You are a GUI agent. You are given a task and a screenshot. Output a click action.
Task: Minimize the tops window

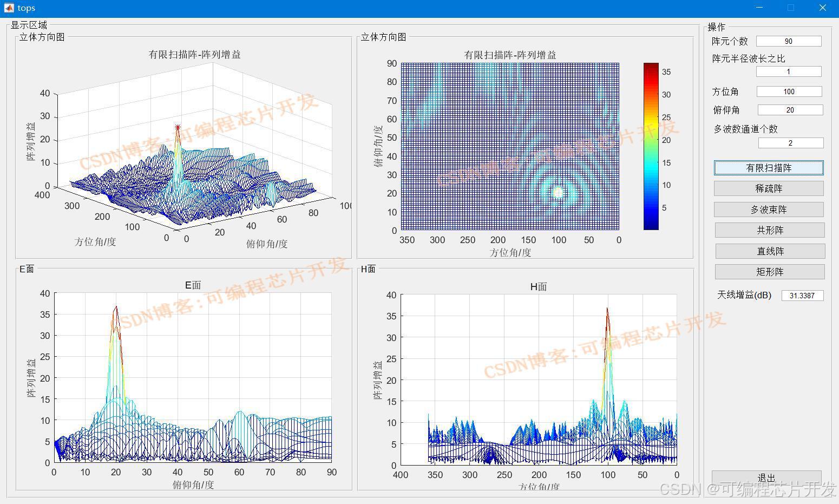pos(759,8)
